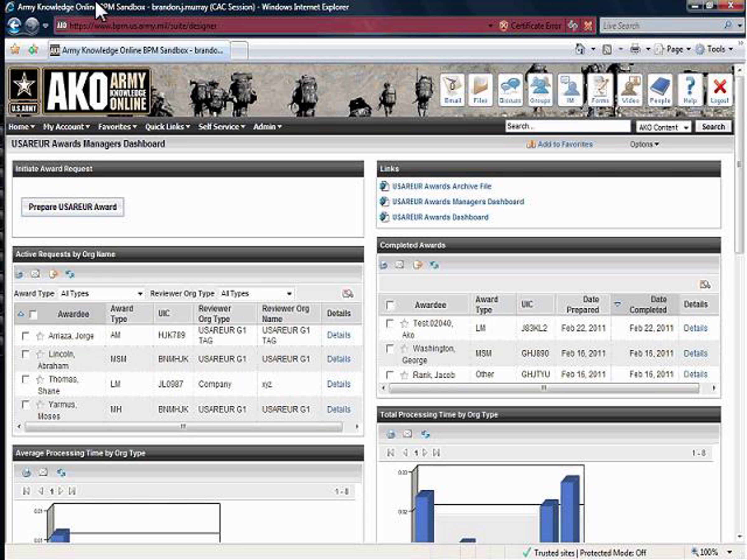Image resolution: width=747 pixels, height=560 pixels.
Task: Toggle select-all checkbox in Completed Awards header
Action: (x=390, y=305)
